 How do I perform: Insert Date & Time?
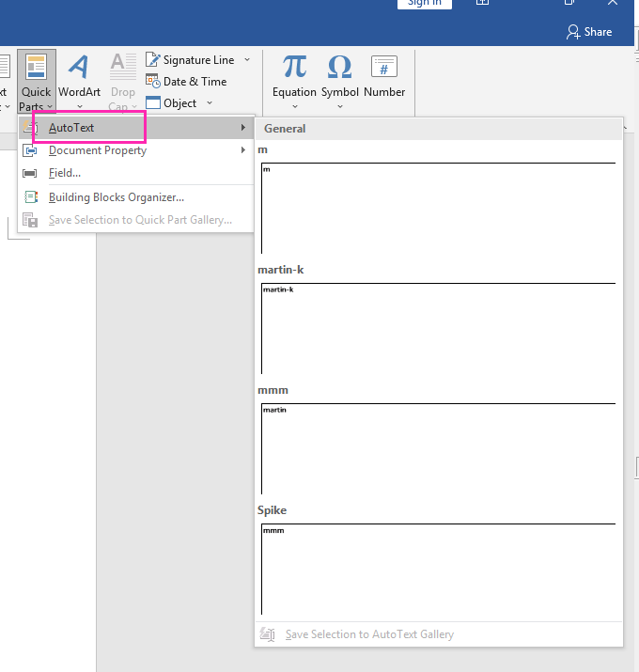tap(186, 82)
